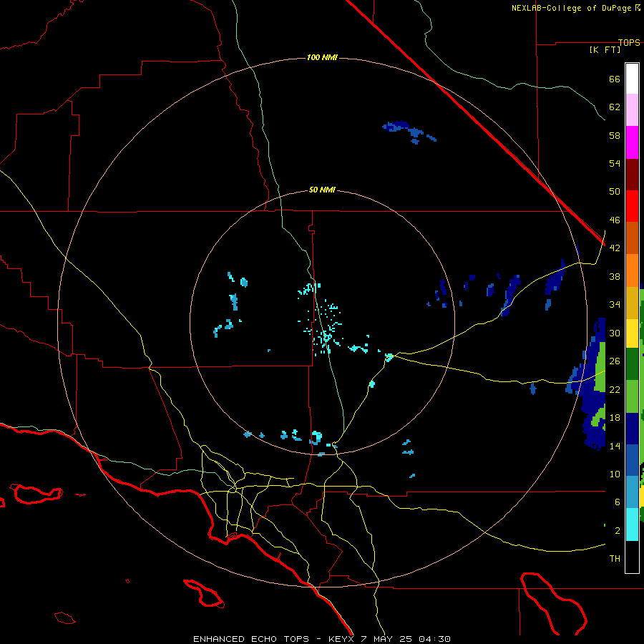Click the gold legend swatch

(x=632, y=303)
